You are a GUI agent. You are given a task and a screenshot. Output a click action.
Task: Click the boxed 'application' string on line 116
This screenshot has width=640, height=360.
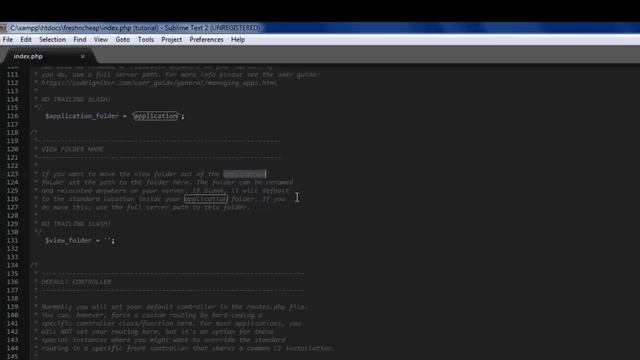pyautogui.click(x=156, y=116)
